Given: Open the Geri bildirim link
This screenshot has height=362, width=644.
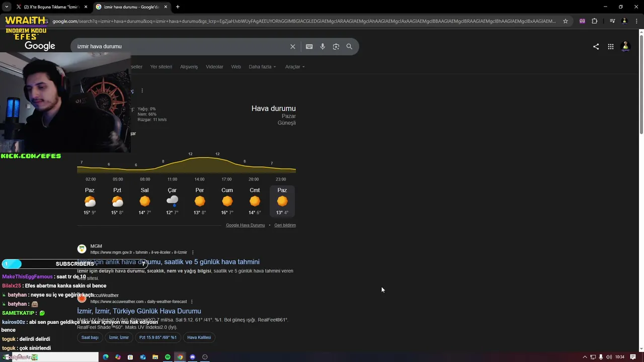Looking at the screenshot, I should coord(285,225).
